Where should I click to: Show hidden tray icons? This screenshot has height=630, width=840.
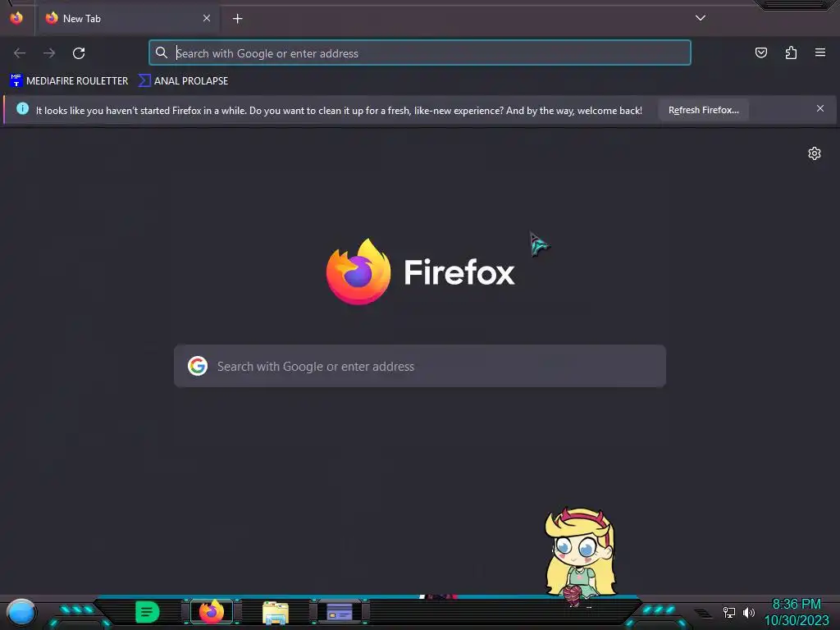click(x=703, y=613)
